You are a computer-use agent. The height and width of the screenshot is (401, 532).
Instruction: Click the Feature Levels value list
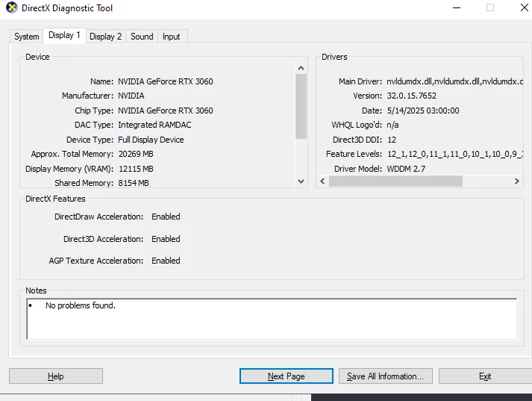(x=455, y=154)
